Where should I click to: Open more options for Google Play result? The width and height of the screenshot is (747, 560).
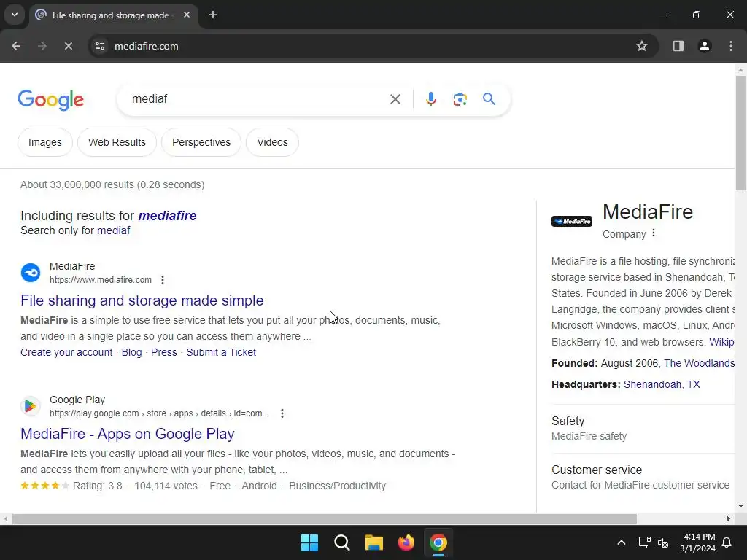pyautogui.click(x=282, y=413)
